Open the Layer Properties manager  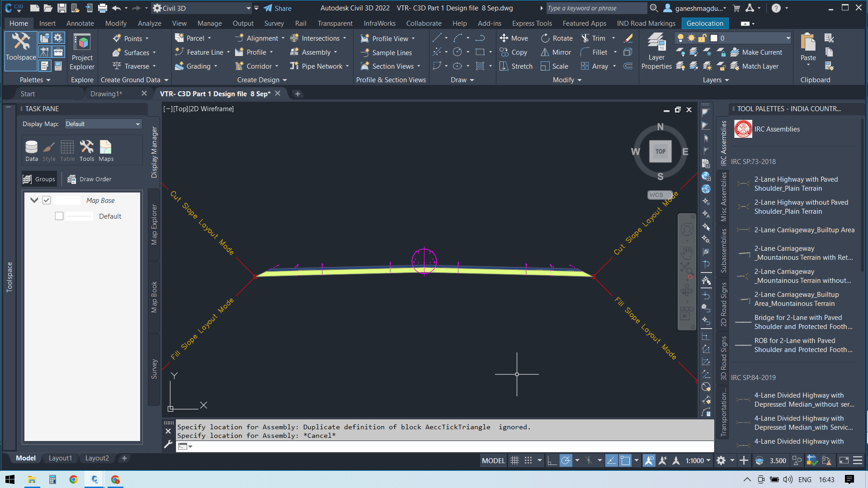(656, 50)
